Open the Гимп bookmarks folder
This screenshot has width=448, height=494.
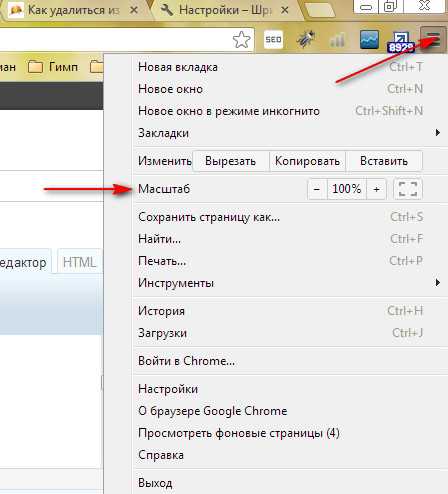(53, 67)
